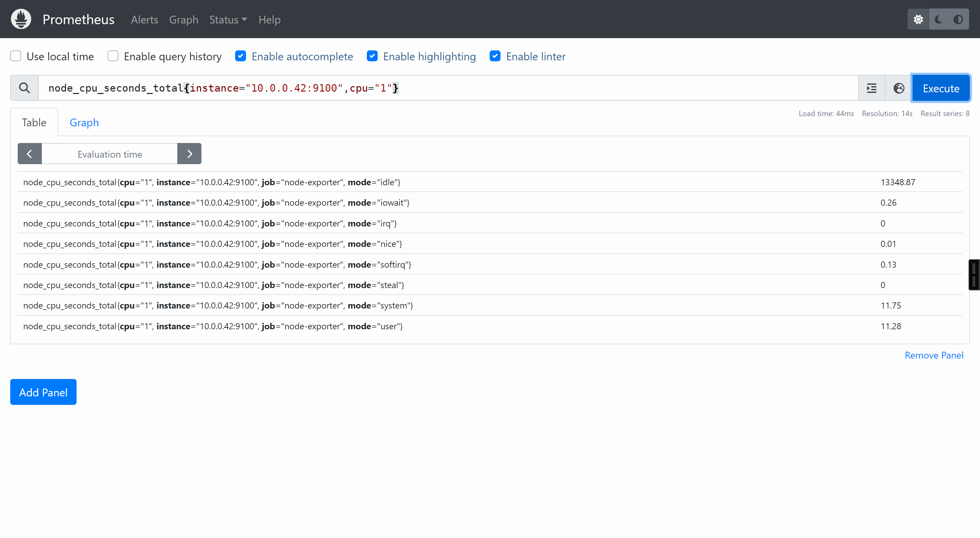Focus the Evaluation time input field

(110, 154)
